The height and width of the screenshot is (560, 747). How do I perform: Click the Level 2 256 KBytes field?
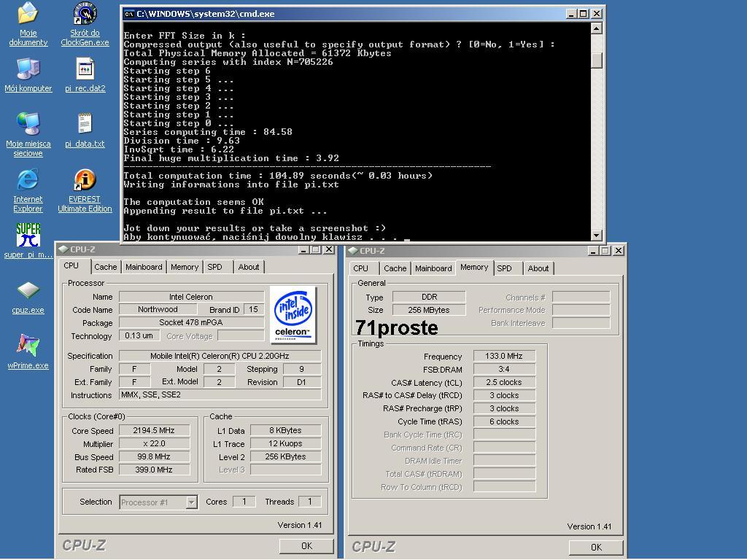tap(285, 456)
